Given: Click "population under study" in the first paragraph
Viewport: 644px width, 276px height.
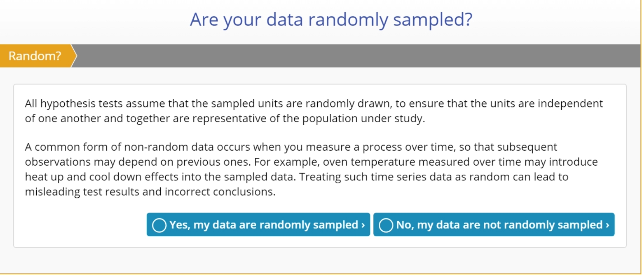Looking at the screenshot, I should [x=363, y=119].
